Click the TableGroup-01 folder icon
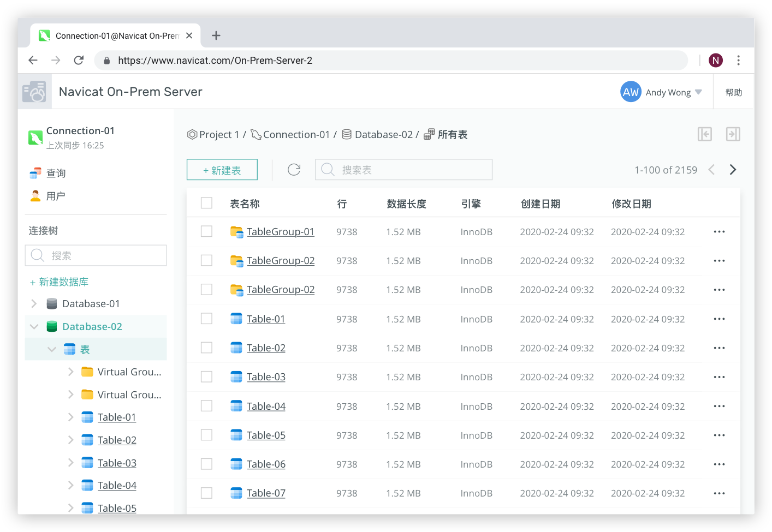The height and width of the screenshot is (532, 772). click(236, 232)
